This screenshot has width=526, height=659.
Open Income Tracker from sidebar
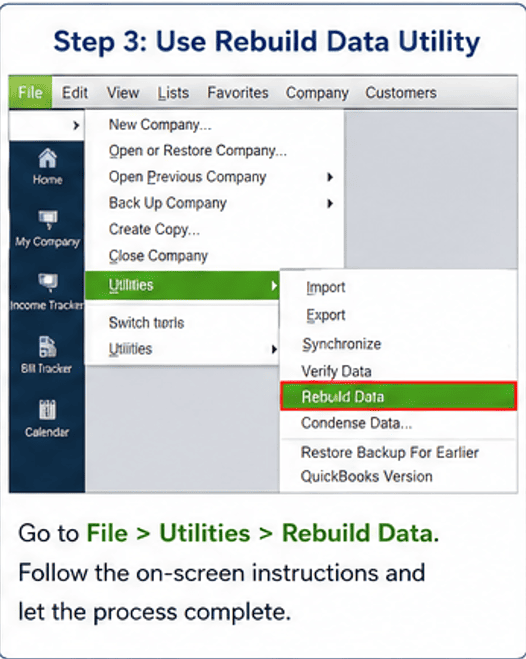point(47,292)
